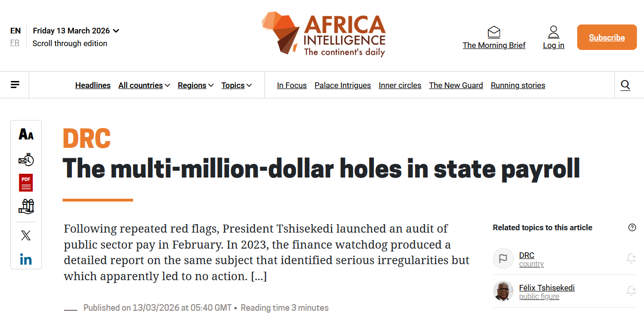Image resolution: width=644 pixels, height=315 pixels.
Task: Click the Log in user icon
Action: pyautogui.click(x=554, y=32)
